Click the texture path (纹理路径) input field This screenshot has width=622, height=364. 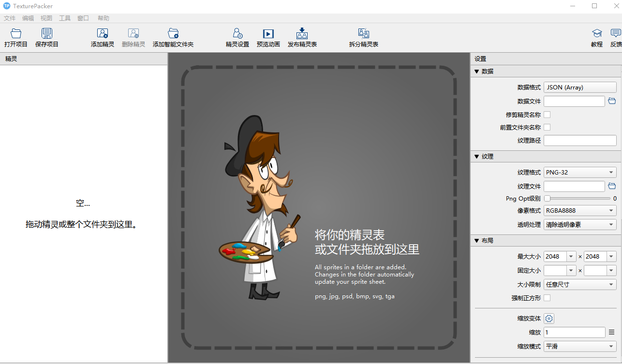(580, 140)
